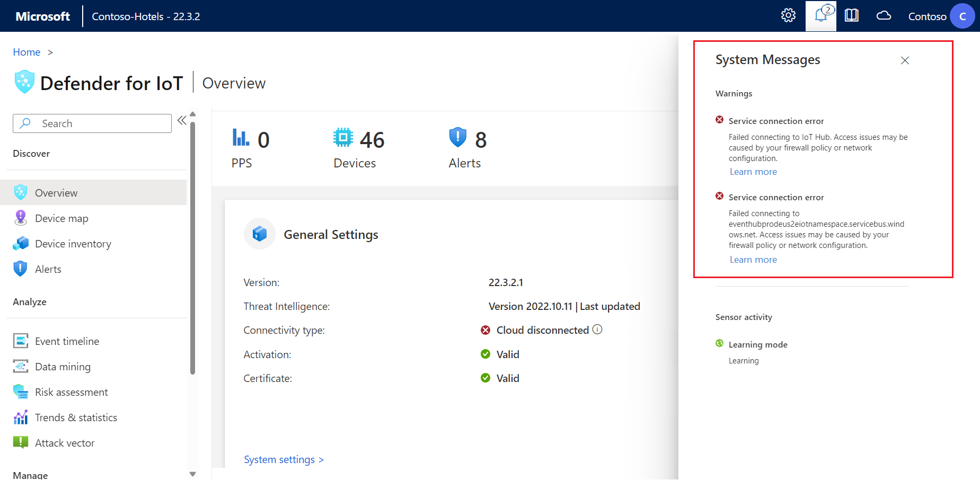
Task: Collapse the sidebar with double chevron
Action: coord(182,120)
